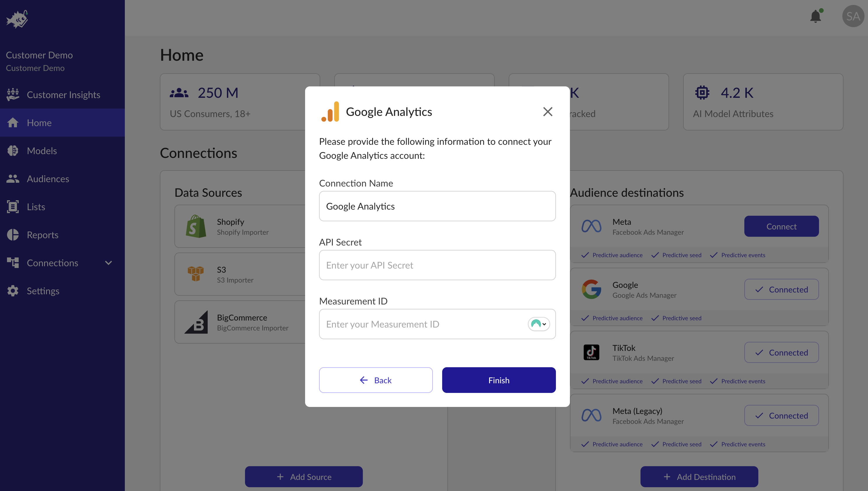Click the Google G logo
868x491 pixels.
[591, 289]
